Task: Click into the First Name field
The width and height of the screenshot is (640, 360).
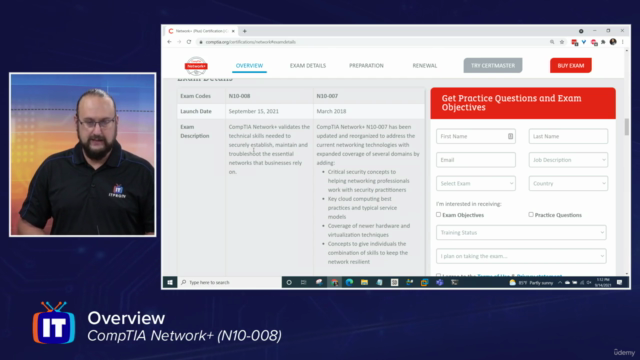Action: [476, 136]
